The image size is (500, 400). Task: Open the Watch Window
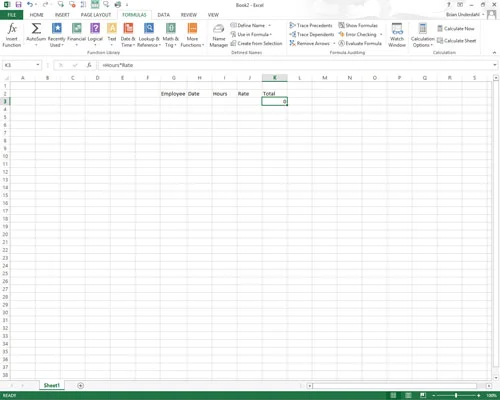pos(397,35)
